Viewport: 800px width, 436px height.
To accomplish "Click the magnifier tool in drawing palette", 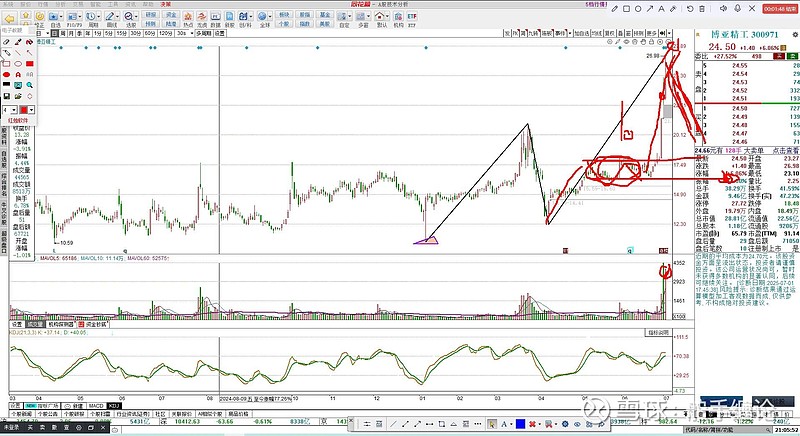I will click(30, 85).
